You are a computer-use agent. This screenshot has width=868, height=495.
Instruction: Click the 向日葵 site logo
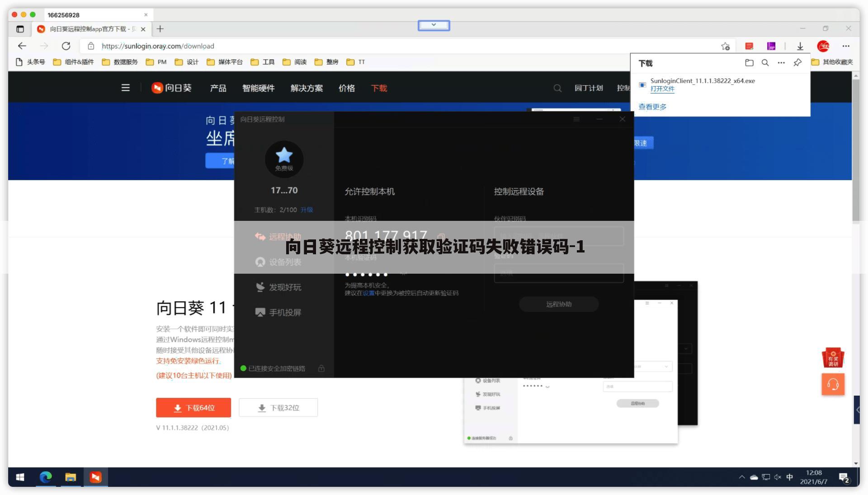(171, 88)
